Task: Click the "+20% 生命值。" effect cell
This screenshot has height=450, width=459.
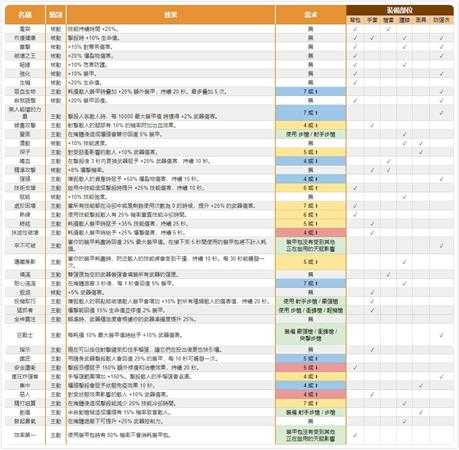Action: [x=171, y=82]
